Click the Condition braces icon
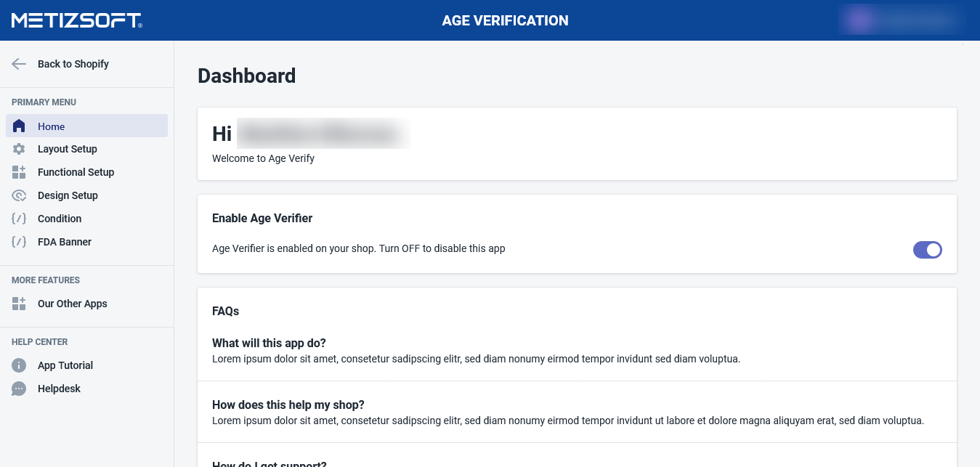 tap(19, 219)
